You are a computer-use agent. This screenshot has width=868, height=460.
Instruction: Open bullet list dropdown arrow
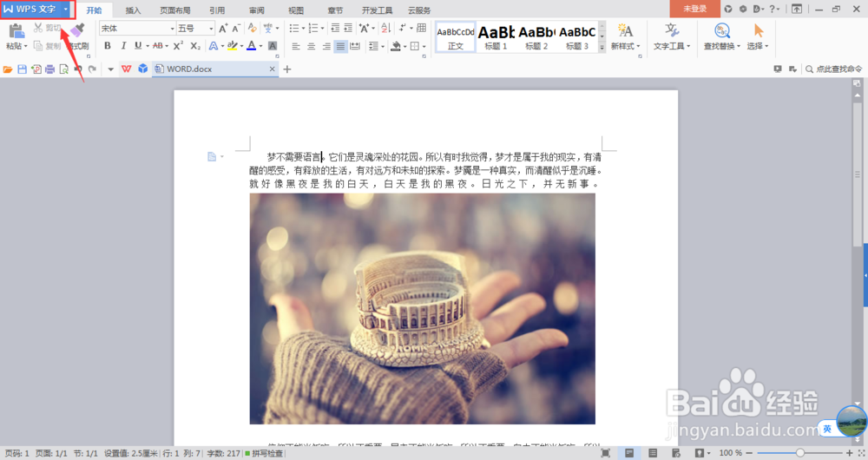pos(303,29)
